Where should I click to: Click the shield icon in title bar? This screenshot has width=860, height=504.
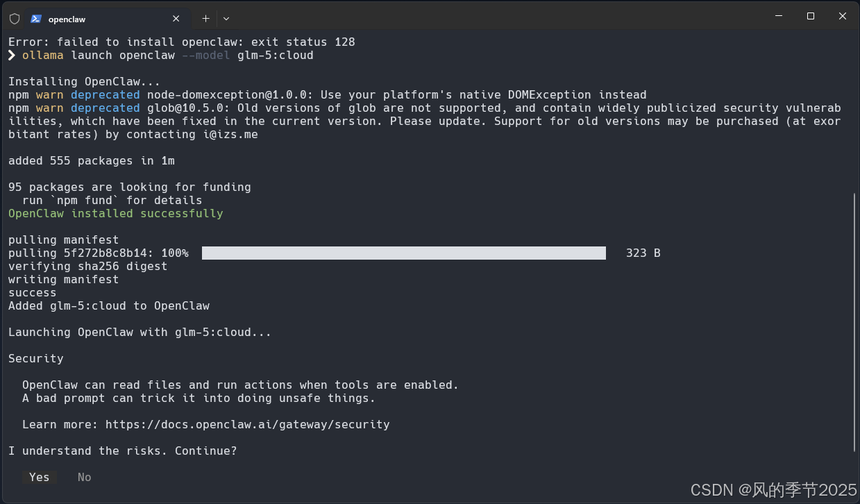(x=14, y=19)
